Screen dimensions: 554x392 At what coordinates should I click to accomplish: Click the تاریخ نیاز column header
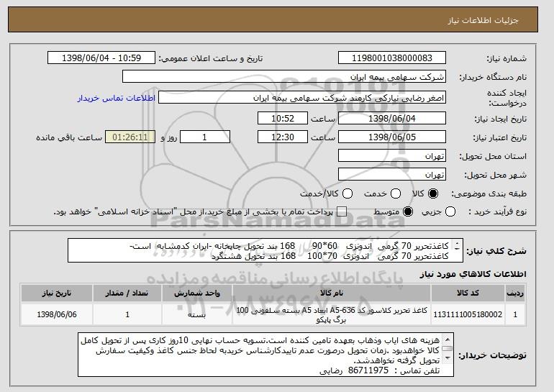click(x=57, y=293)
